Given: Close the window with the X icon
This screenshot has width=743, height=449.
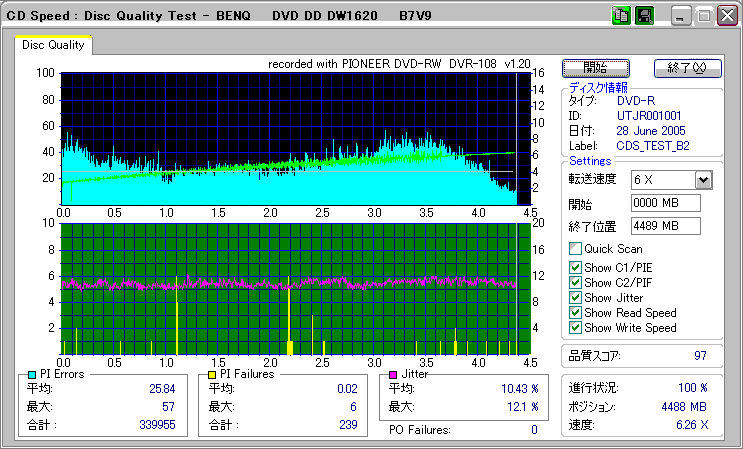Looking at the screenshot, I should (725, 16).
